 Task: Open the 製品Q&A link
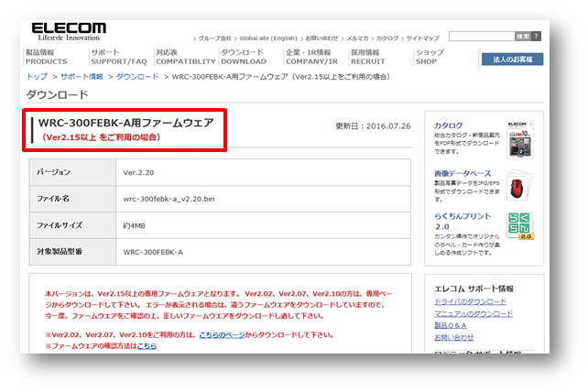(x=451, y=326)
